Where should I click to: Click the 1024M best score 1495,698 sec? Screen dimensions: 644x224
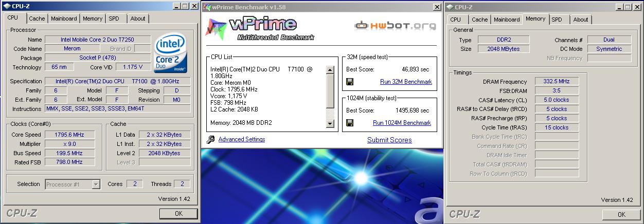[x=412, y=110]
